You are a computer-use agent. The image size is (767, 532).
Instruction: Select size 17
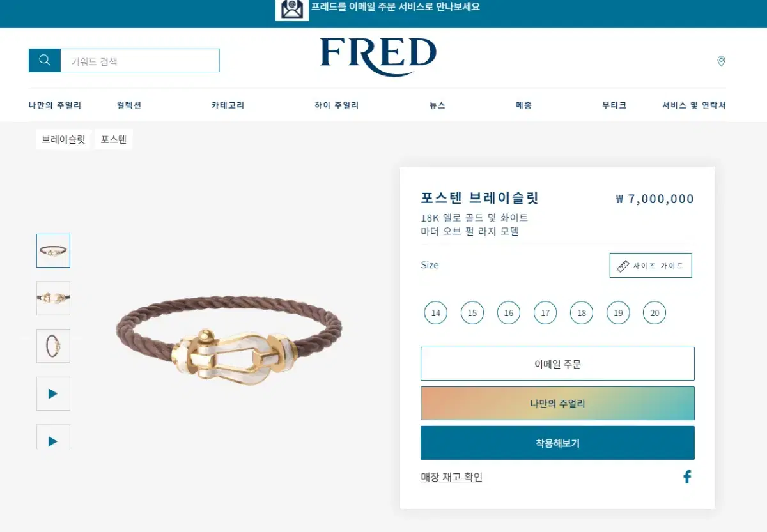[545, 313]
